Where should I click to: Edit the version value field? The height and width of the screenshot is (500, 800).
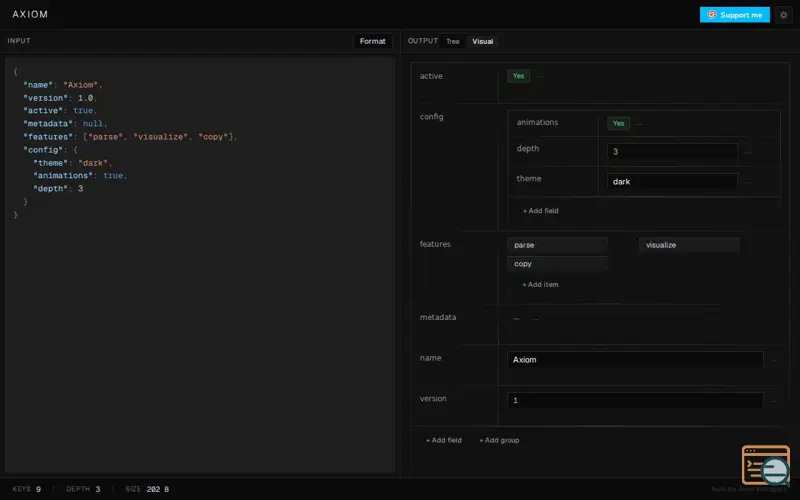click(635, 401)
